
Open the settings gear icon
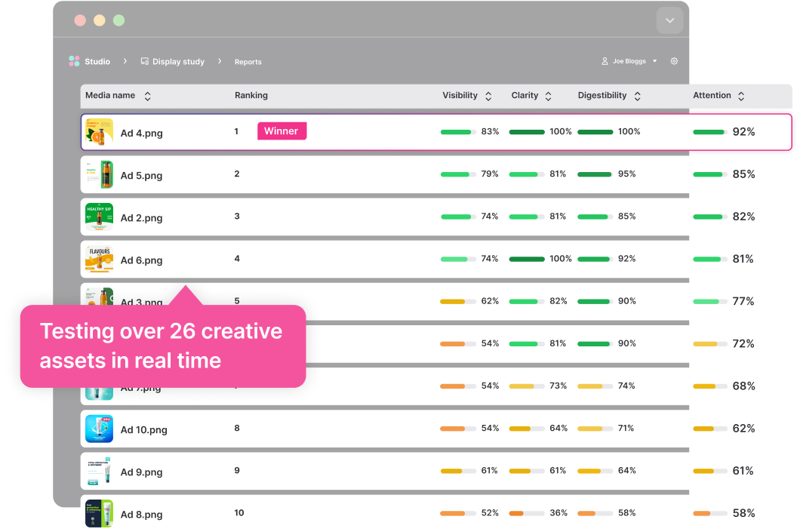click(x=674, y=61)
